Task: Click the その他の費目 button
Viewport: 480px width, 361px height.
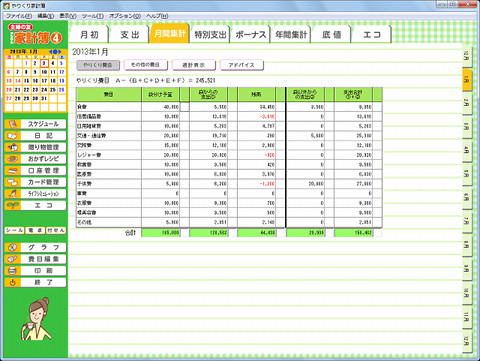Action: tap(145, 65)
